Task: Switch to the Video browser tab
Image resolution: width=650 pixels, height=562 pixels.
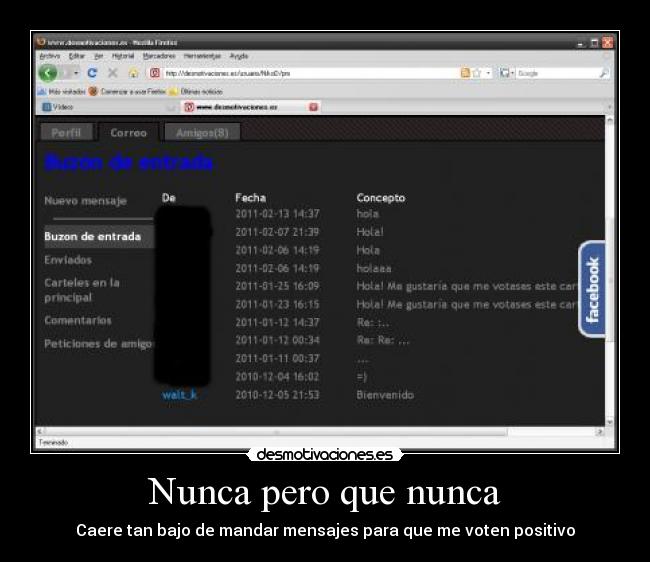Action: pos(108,107)
